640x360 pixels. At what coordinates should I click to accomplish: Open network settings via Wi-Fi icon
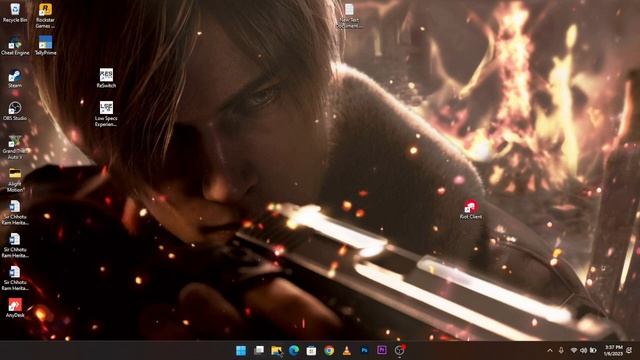[x=574, y=351]
